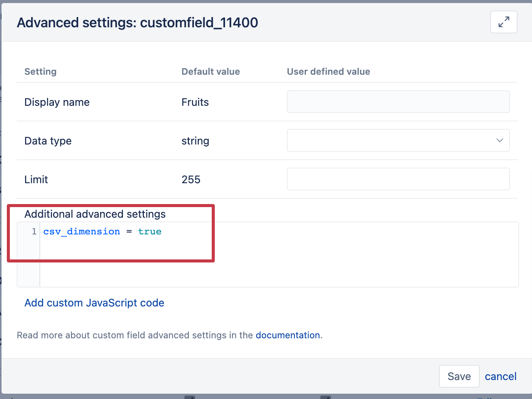Click the Default value column header
The width and height of the screenshot is (532, 399).
tap(210, 71)
